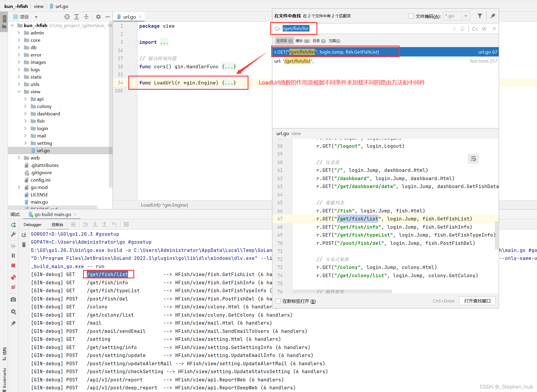Image resolution: width=537 pixels, height=392 pixels.
Task: Open project panel gear settings
Action: (x=98, y=17)
